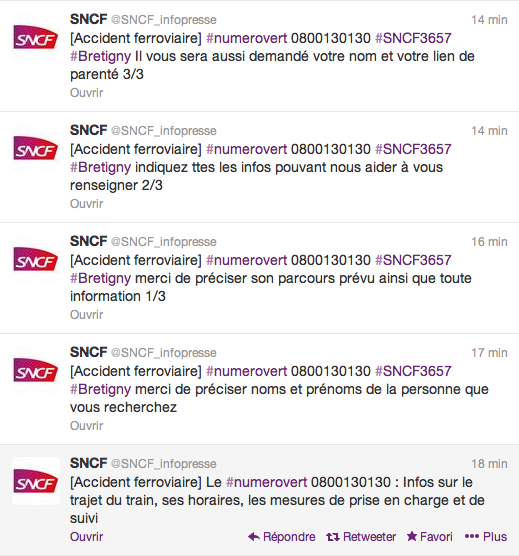The width and height of the screenshot is (519, 556).
Task: Click the Répondre button label
Action: [x=289, y=537]
